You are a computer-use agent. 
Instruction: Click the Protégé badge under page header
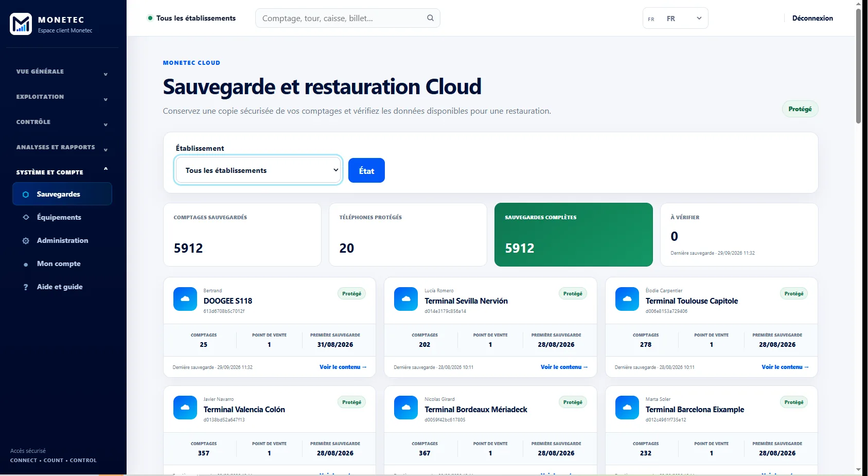click(x=800, y=109)
